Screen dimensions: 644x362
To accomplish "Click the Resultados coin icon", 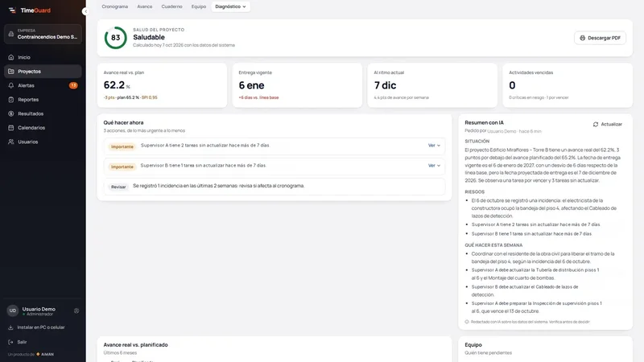I will tap(11, 113).
